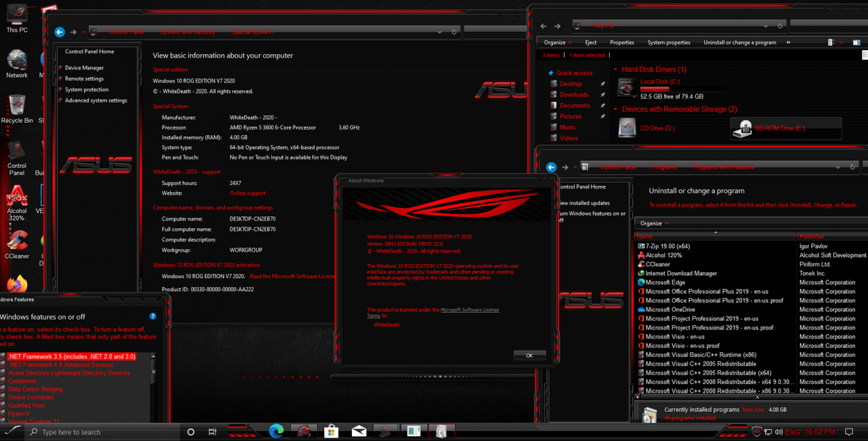Select the CD Drive (D:) icon
This screenshot has height=441, width=868.
[x=627, y=128]
